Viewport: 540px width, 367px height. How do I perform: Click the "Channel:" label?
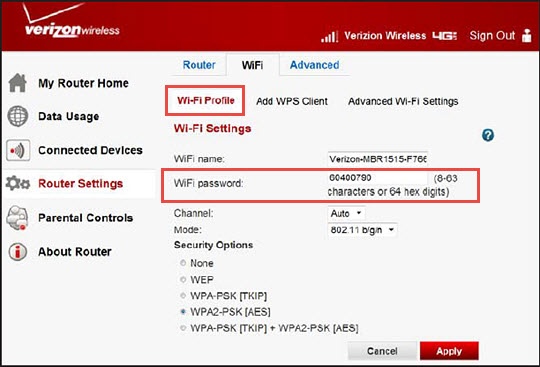[194, 213]
